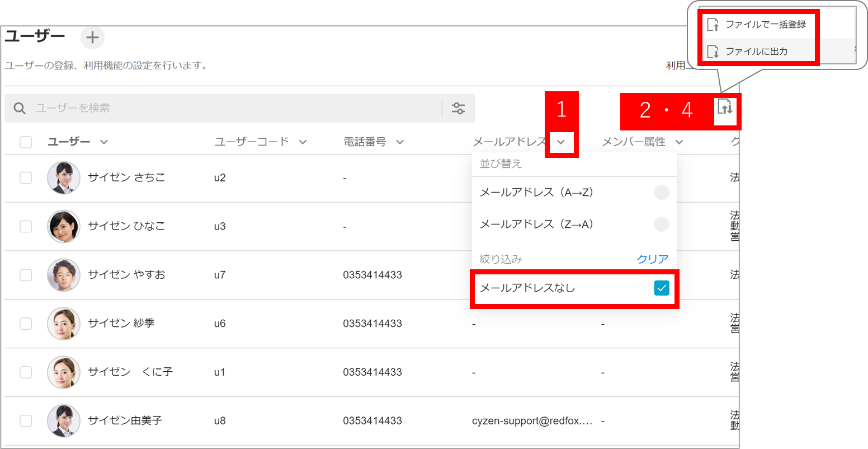Open the file import/export icon
Image resolution: width=868 pixels, height=449 pixels.
pos(725,106)
